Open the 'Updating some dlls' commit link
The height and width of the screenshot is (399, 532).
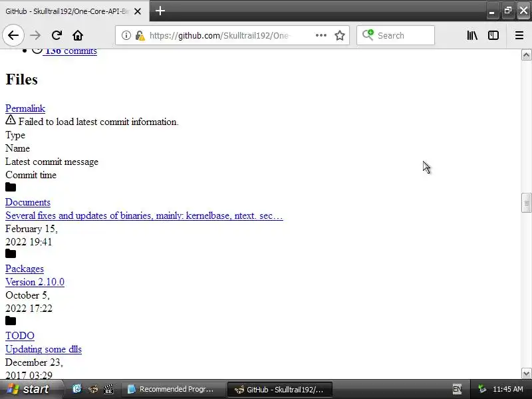click(x=43, y=349)
